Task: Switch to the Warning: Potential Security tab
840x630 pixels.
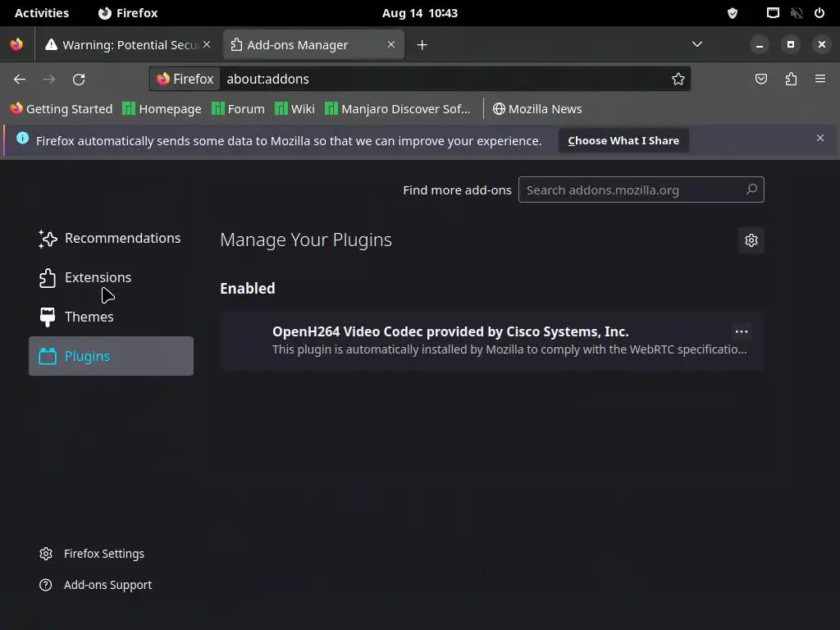Action: 127,45
